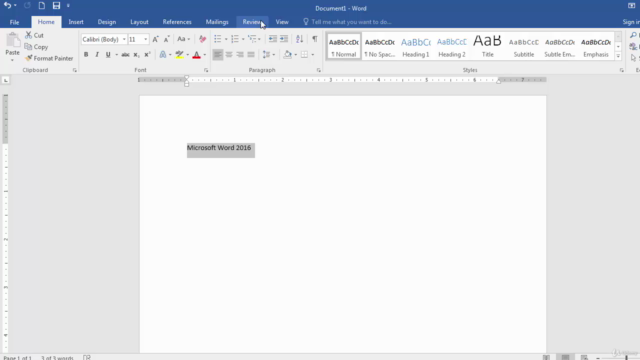Shrink font size with the smaller A icon

[166, 39]
